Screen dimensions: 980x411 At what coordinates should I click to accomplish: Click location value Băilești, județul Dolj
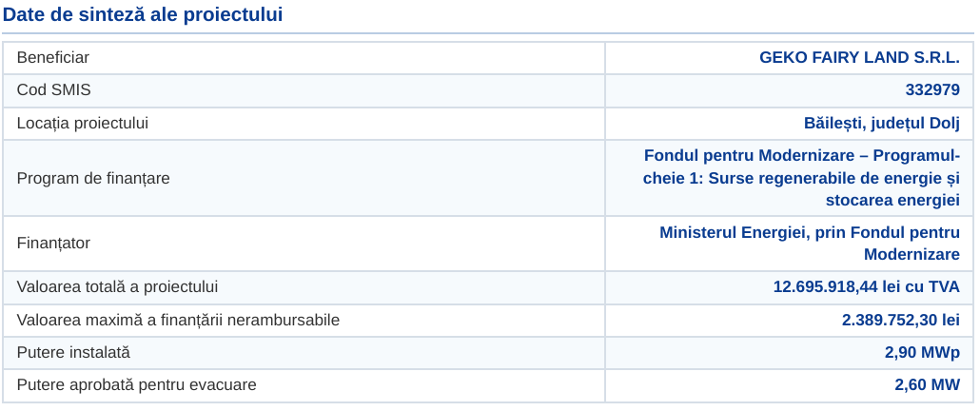tap(882, 123)
